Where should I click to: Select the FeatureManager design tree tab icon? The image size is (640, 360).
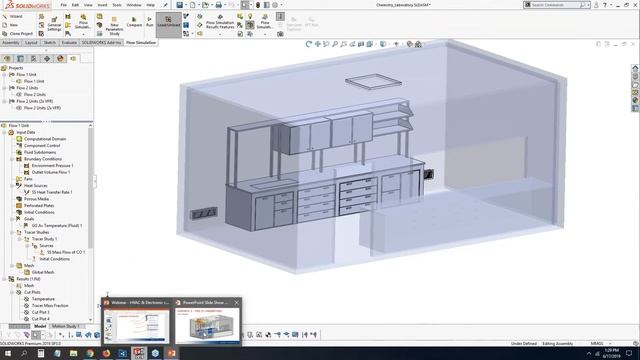pyautogui.click(x=7, y=59)
